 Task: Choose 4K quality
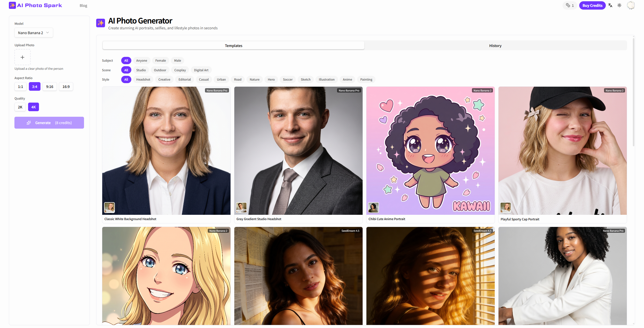click(34, 107)
